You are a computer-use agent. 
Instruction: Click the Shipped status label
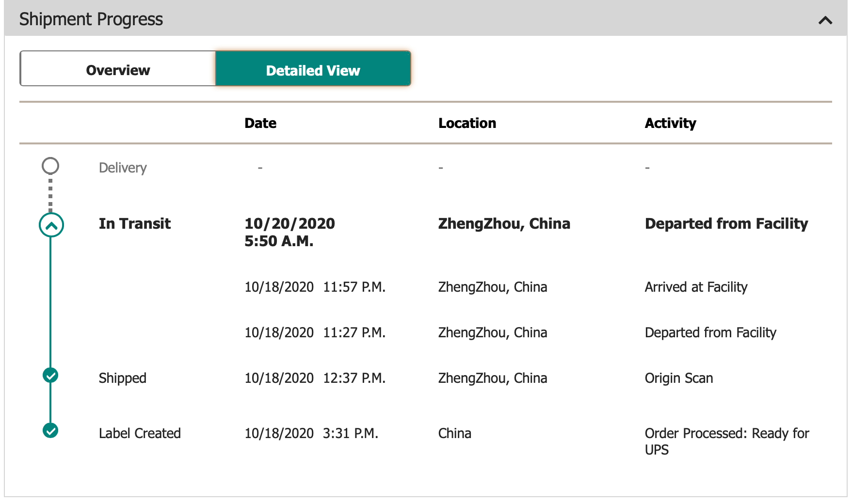click(x=122, y=378)
